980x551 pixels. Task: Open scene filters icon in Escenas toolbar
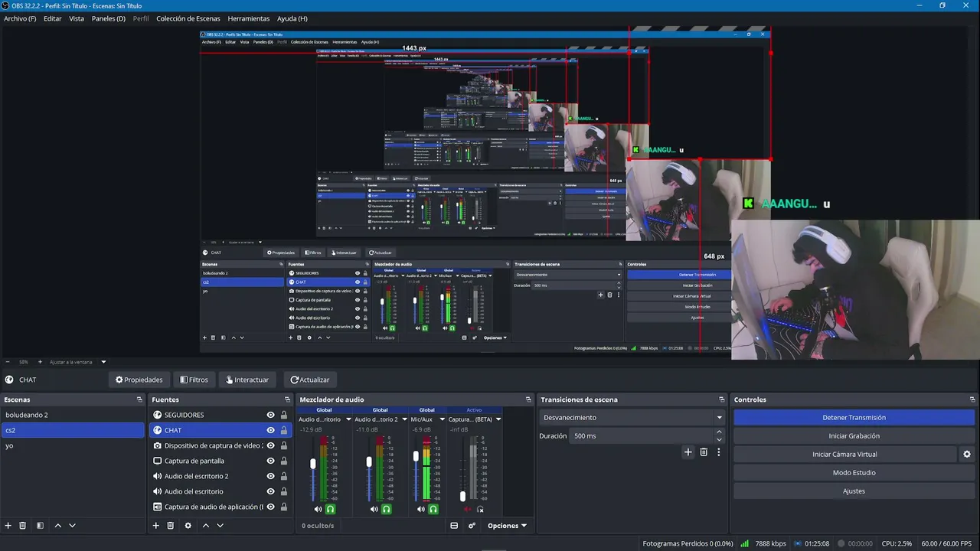(40, 526)
